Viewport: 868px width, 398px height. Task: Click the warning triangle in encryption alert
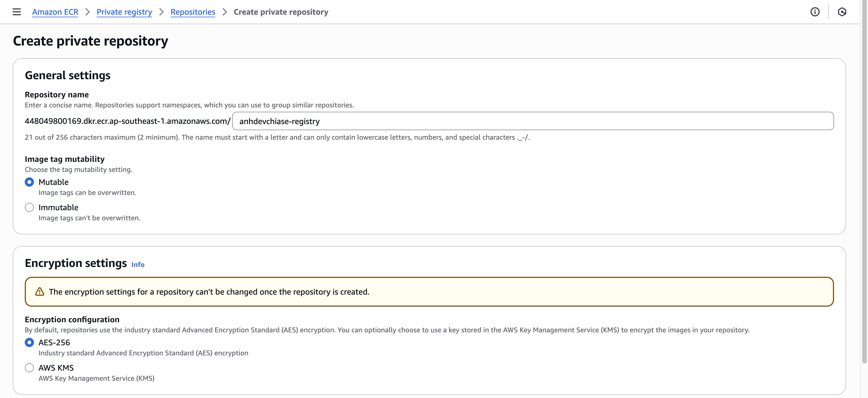tap(40, 291)
